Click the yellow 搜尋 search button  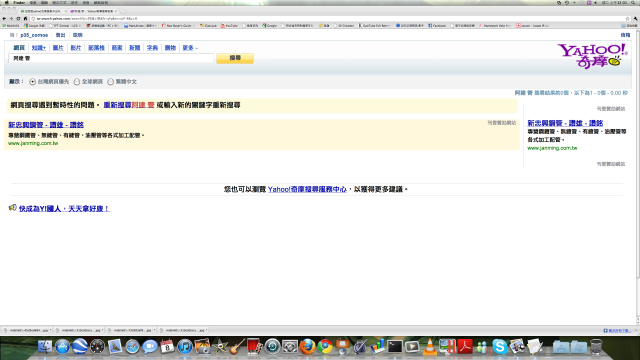click(x=235, y=58)
